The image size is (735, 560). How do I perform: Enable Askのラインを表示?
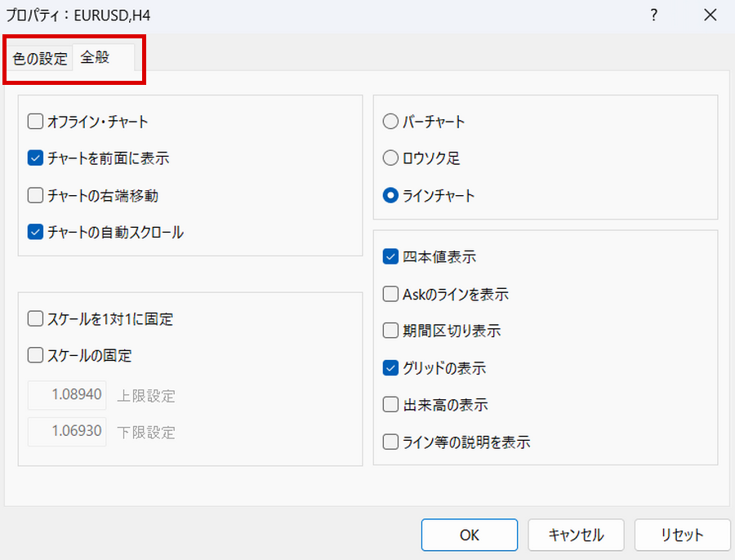point(390,294)
